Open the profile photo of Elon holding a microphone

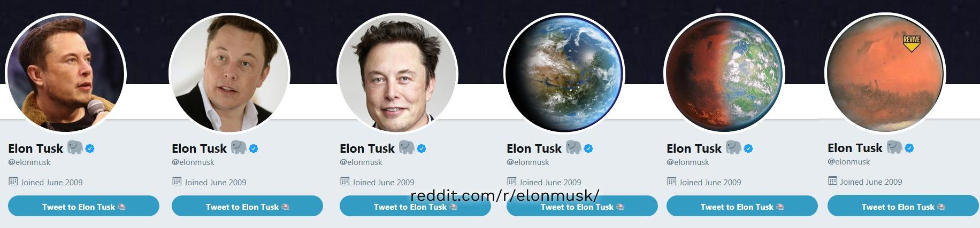pyautogui.click(x=65, y=73)
